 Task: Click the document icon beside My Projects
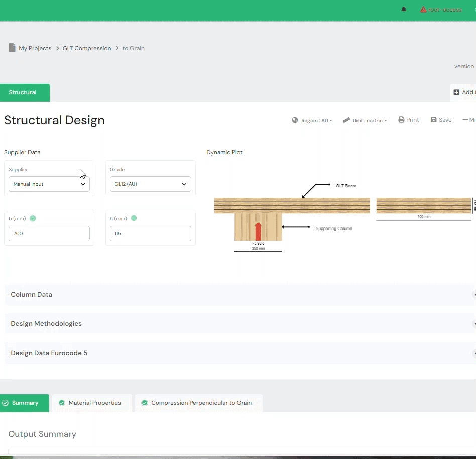click(12, 48)
